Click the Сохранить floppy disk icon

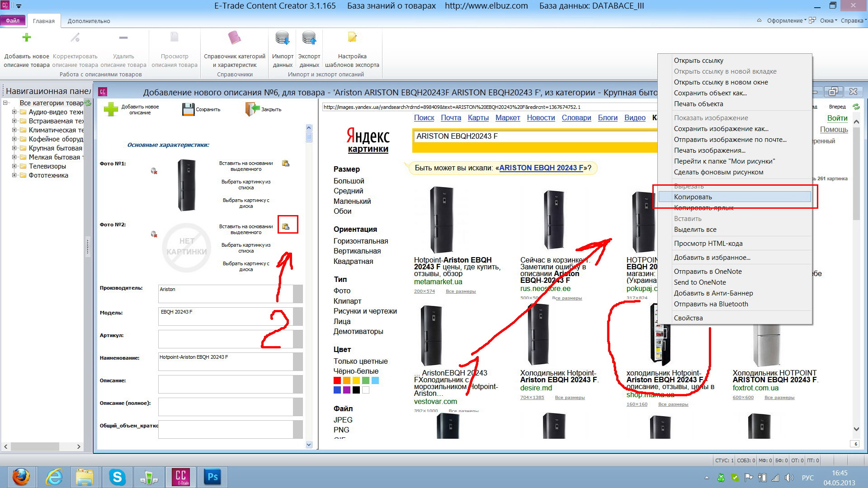[x=188, y=109]
